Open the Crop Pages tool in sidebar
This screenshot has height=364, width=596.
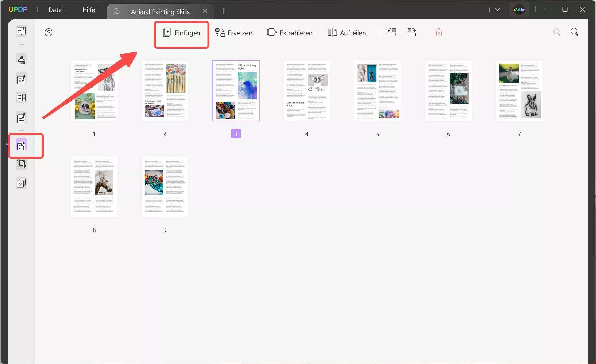[21, 164]
